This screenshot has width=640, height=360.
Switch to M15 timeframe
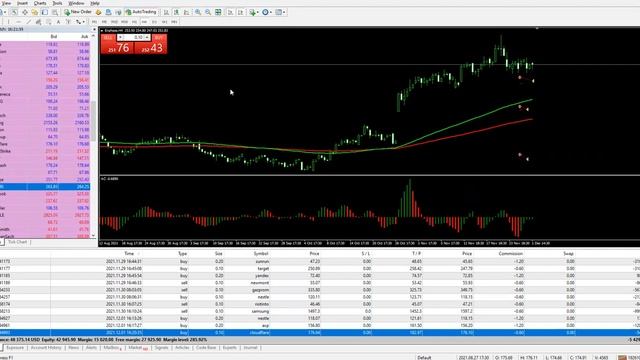(114, 22)
